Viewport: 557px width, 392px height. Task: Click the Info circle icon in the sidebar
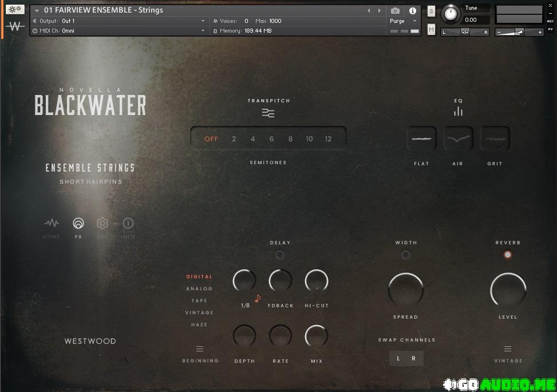(x=128, y=223)
